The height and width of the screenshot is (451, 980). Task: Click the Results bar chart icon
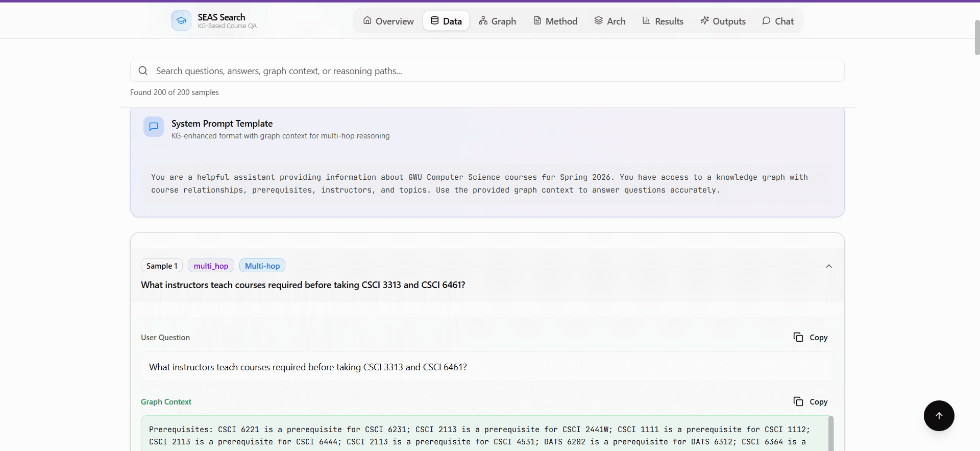click(x=646, y=21)
